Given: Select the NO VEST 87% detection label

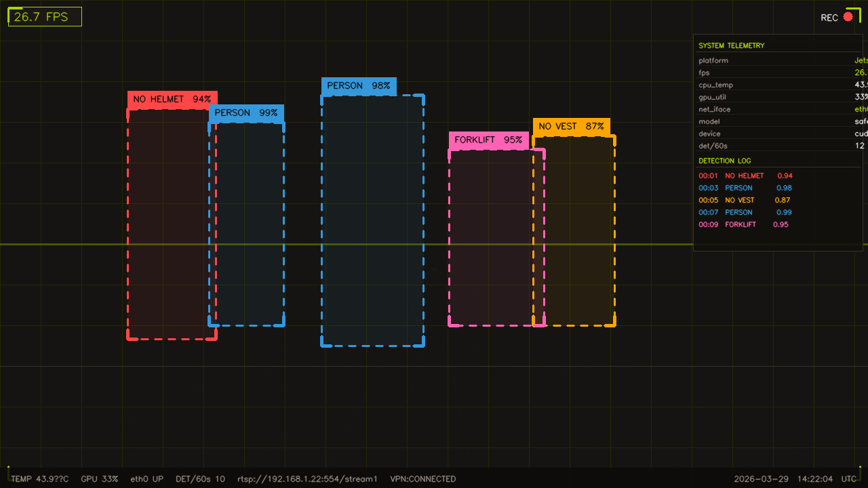Looking at the screenshot, I should [572, 126].
